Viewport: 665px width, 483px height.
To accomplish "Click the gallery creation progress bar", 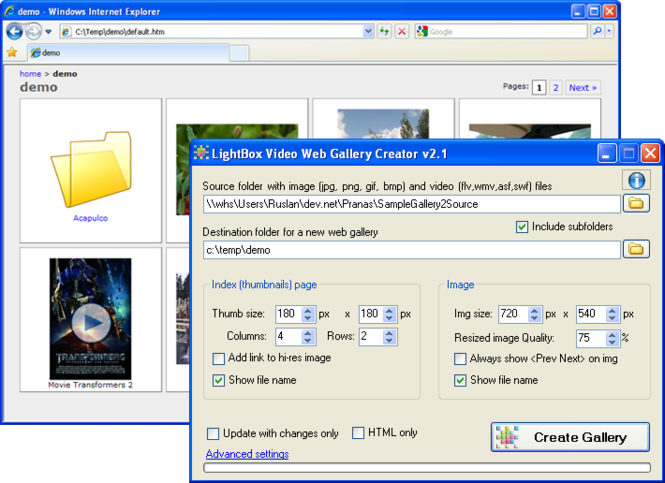I will 427,468.
